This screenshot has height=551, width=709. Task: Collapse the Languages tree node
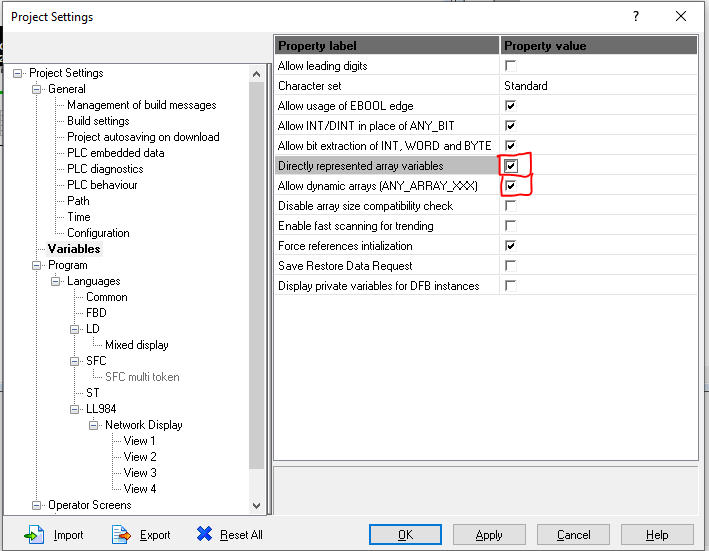[x=56, y=281]
